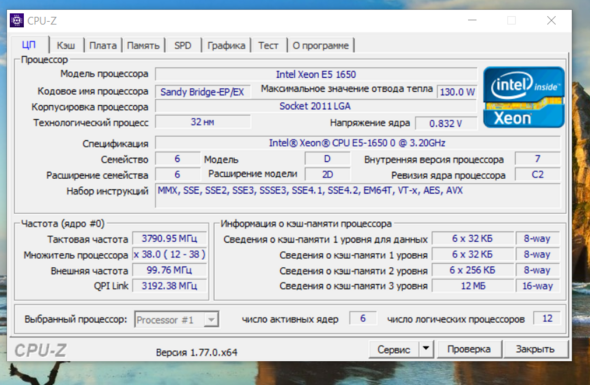The width and height of the screenshot is (590, 385).
Task: Open the Тест tab
Action: coord(268,46)
